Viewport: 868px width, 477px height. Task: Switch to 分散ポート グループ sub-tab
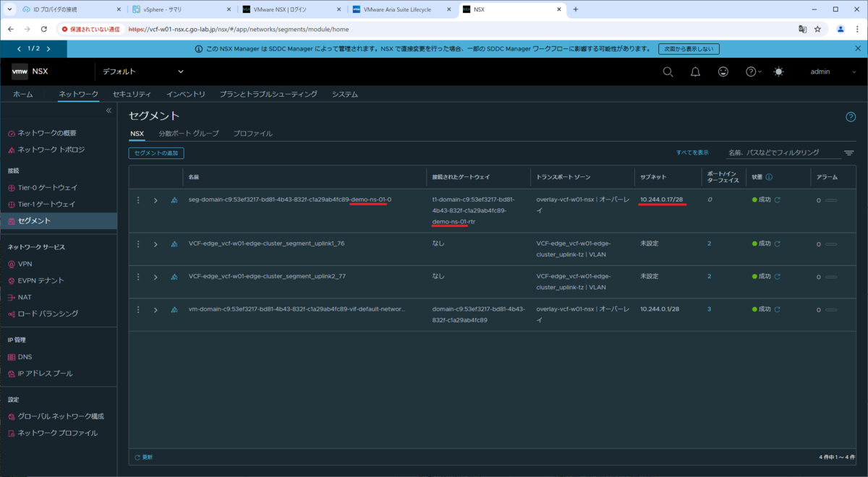(x=188, y=134)
